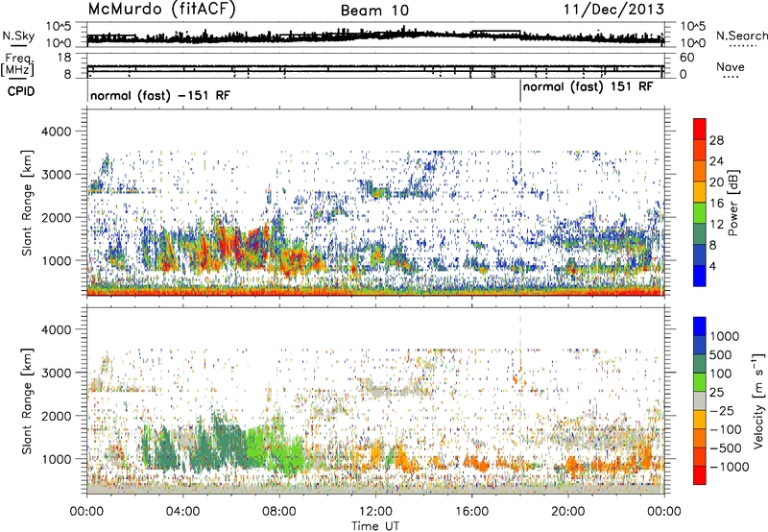Click the 1000 value on Velocity colorbar
Image resolution: width=768 pixels, height=532 pixels.
click(725, 336)
